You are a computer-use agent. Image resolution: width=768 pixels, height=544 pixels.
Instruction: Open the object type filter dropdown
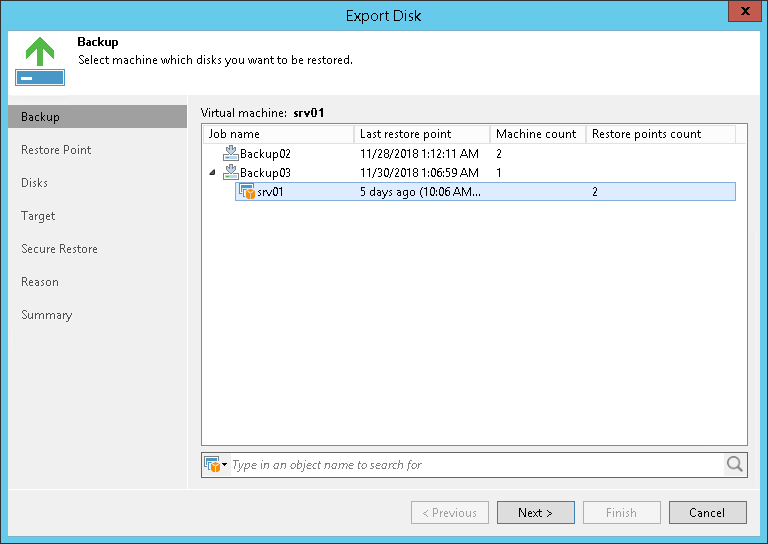point(216,464)
